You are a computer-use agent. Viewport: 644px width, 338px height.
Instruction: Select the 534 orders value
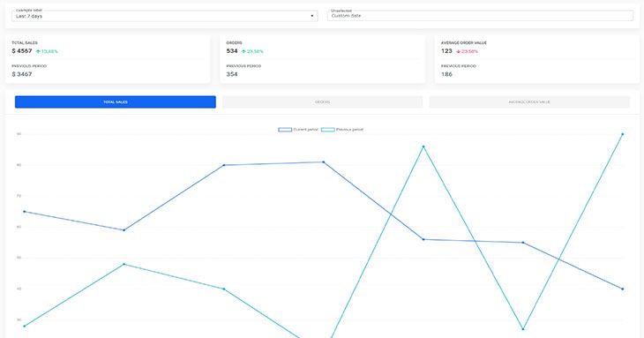click(232, 51)
